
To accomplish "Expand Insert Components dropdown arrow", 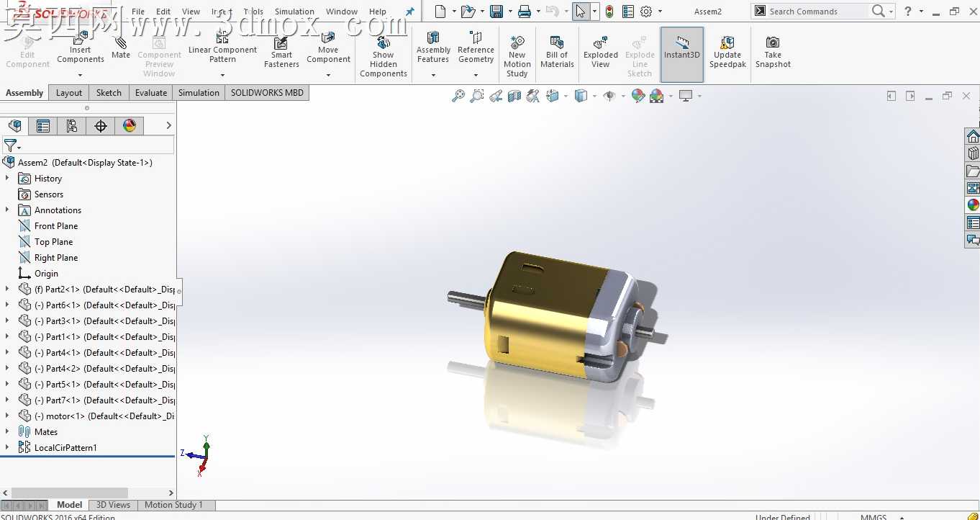I will click(81, 75).
